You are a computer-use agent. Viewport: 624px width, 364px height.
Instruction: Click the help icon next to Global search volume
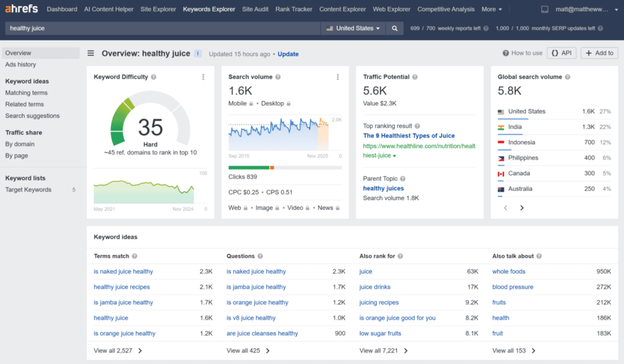[567, 77]
